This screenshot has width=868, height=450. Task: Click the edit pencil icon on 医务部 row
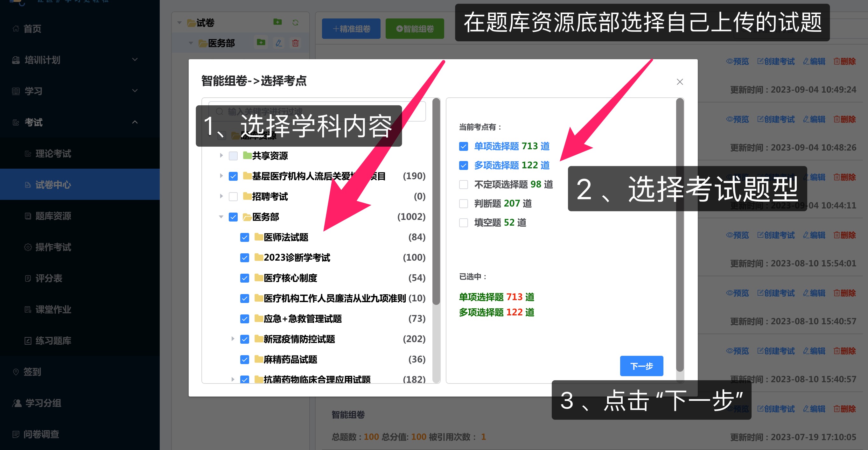[x=279, y=43]
